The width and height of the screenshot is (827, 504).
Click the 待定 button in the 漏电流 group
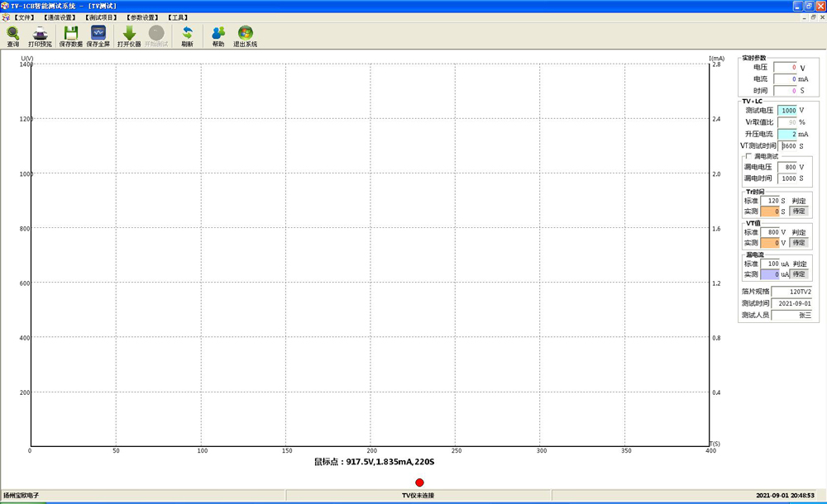[798, 274]
